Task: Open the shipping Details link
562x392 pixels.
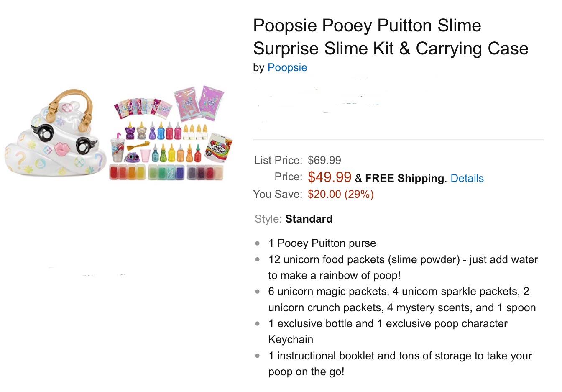Action: (x=467, y=179)
